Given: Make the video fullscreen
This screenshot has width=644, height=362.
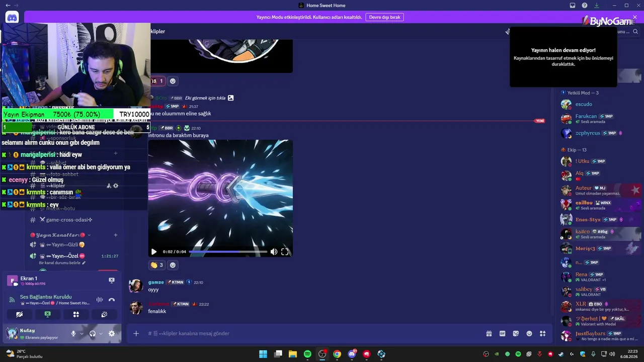Looking at the screenshot, I should tap(285, 252).
